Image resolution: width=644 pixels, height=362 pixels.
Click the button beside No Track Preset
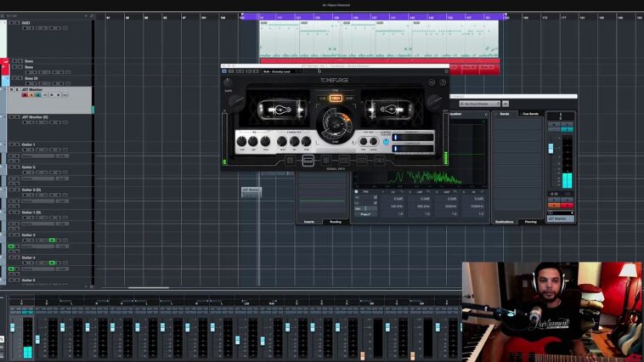pyautogui.click(x=506, y=104)
